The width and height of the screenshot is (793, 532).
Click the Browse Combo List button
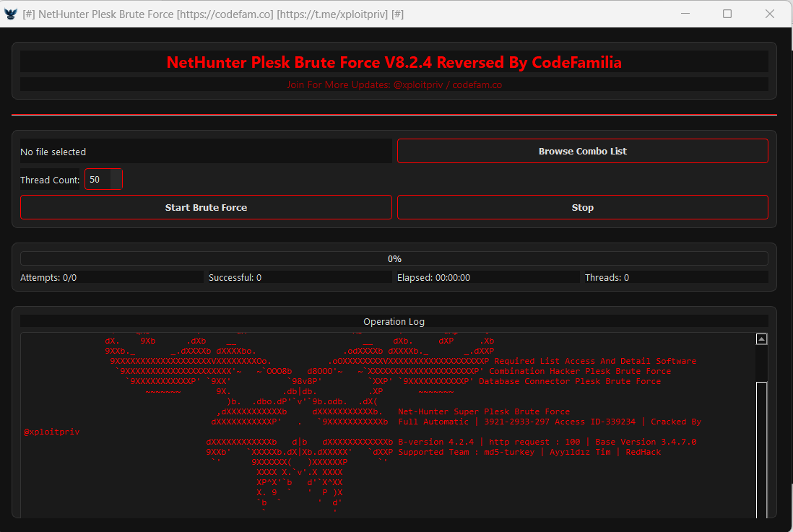pyautogui.click(x=583, y=151)
